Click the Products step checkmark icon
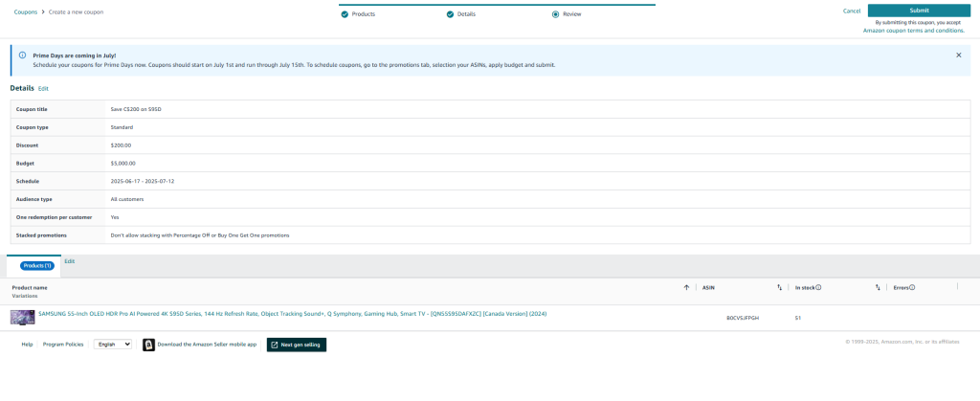980x401 pixels. pyautogui.click(x=345, y=13)
